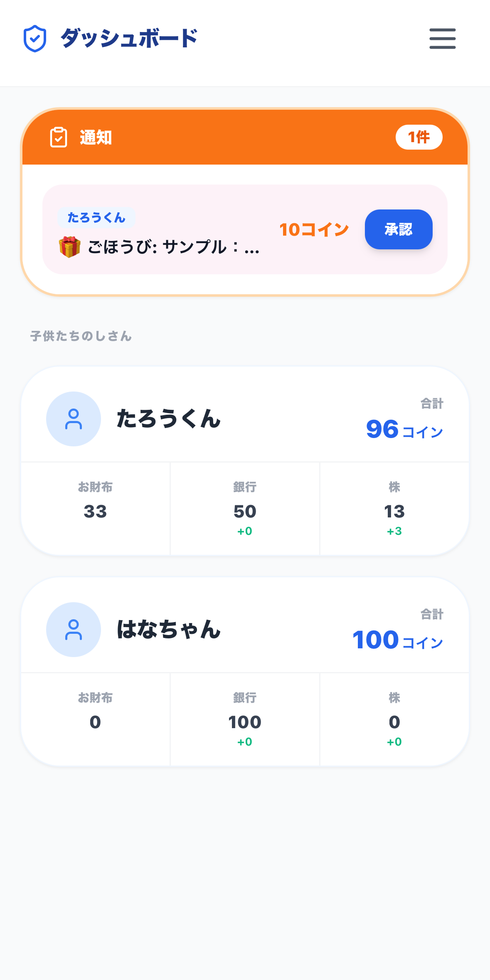Click the たろうくん name tag in notification
Screen dimensions: 490x980
coord(96,217)
